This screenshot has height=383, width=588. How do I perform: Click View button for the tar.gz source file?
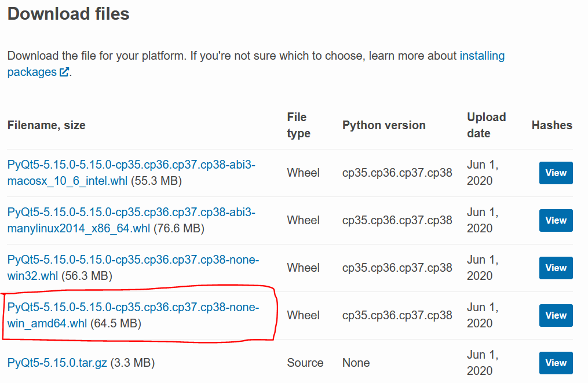tap(555, 363)
